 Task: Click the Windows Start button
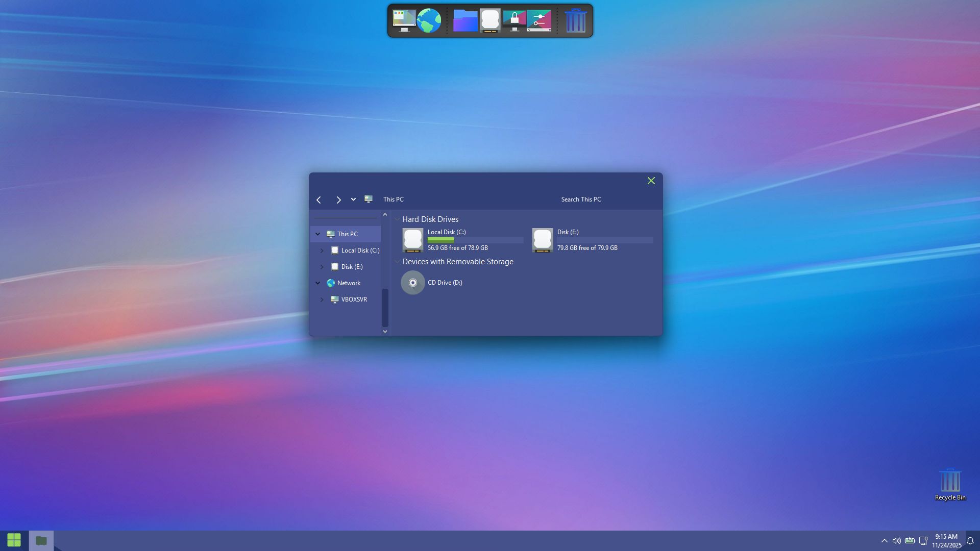14,540
